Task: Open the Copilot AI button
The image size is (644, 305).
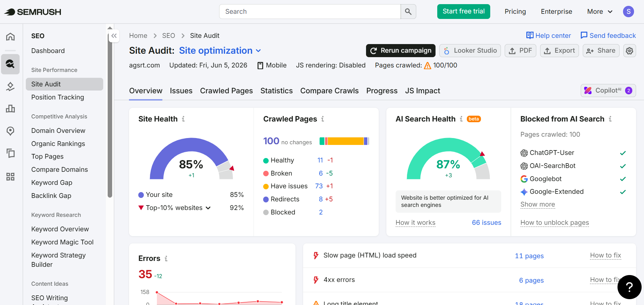Action: coord(608,91)
